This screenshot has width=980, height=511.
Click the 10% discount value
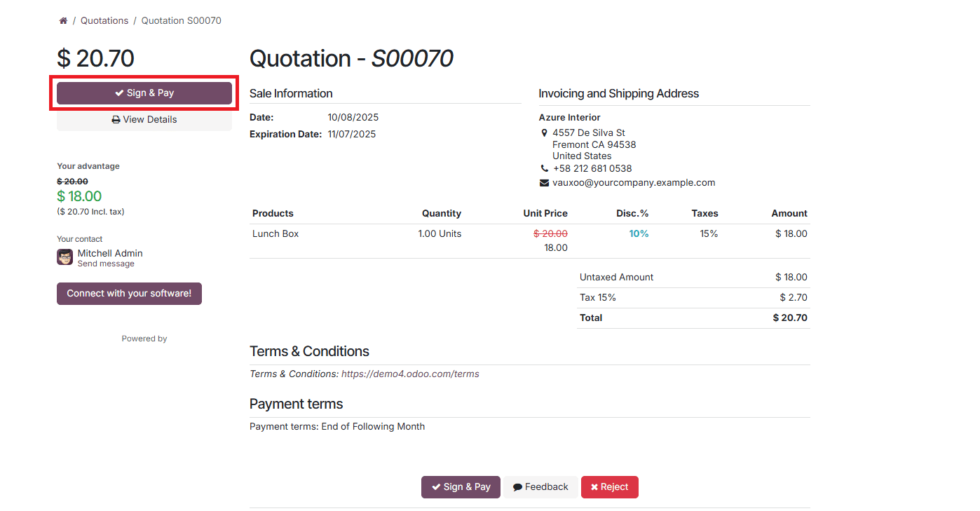click(x=639, y=234)
